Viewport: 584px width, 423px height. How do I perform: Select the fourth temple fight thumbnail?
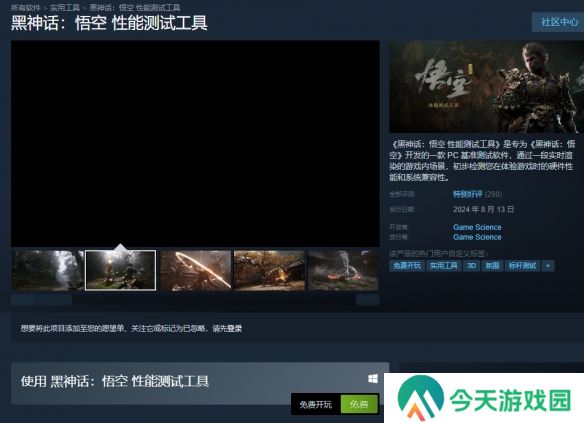pos(269,270)
